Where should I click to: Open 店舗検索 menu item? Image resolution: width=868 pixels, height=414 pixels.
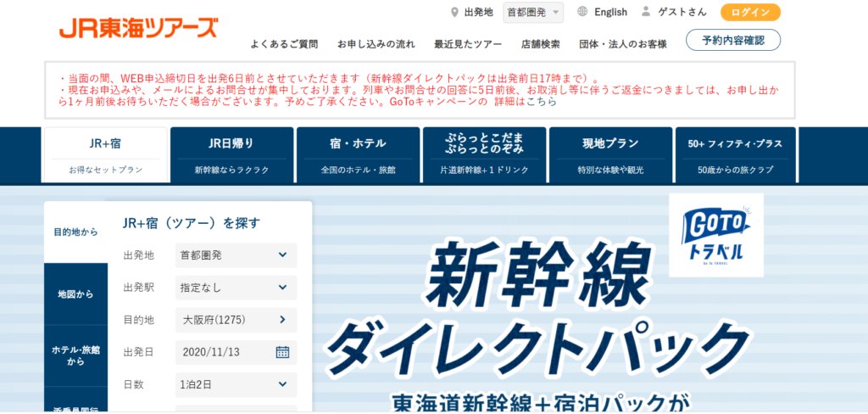540,44
